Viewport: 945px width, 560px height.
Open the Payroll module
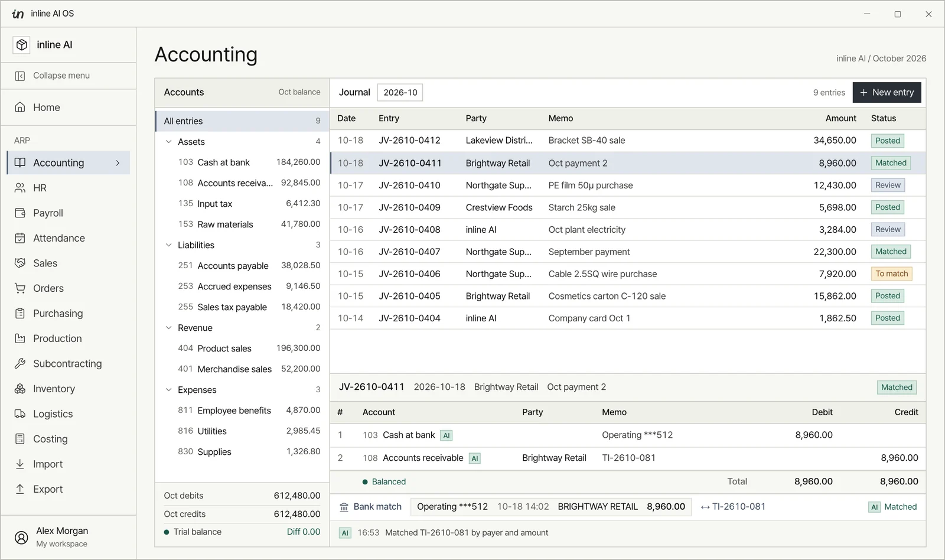tap(69, 213)
